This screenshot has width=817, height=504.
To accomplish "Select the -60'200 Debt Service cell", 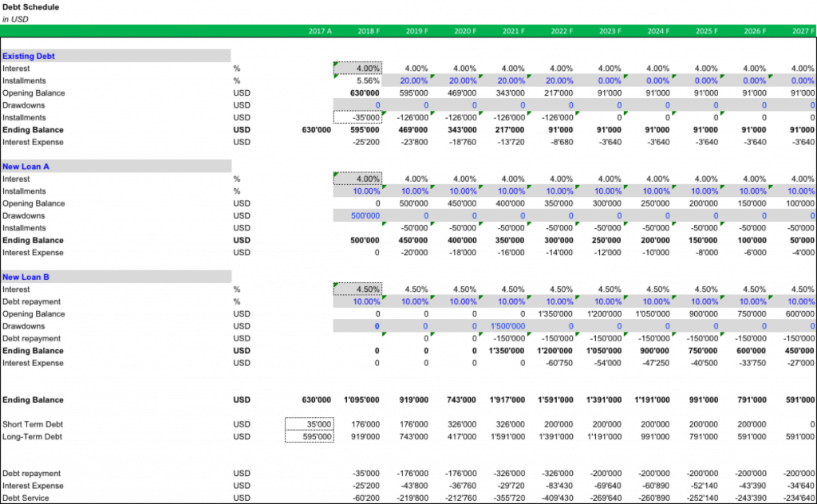I will click(x=365, y=498).
